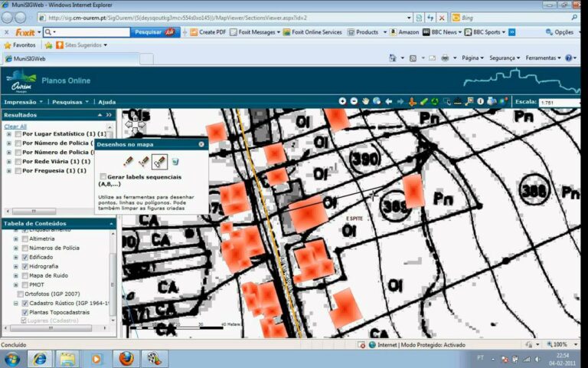Screen dimensions: 588x368
Task: Open the Ajuda menu
Action: pos(107,102)
